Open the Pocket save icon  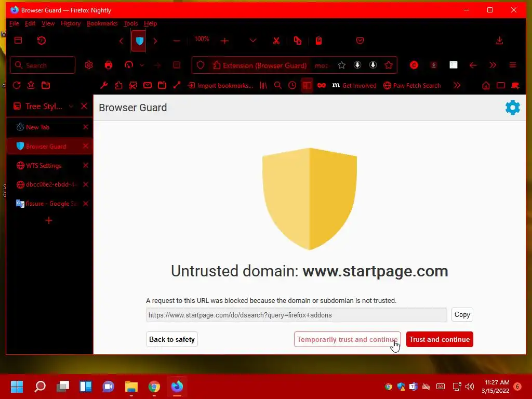pyautogui.click(x=360, y=41)
